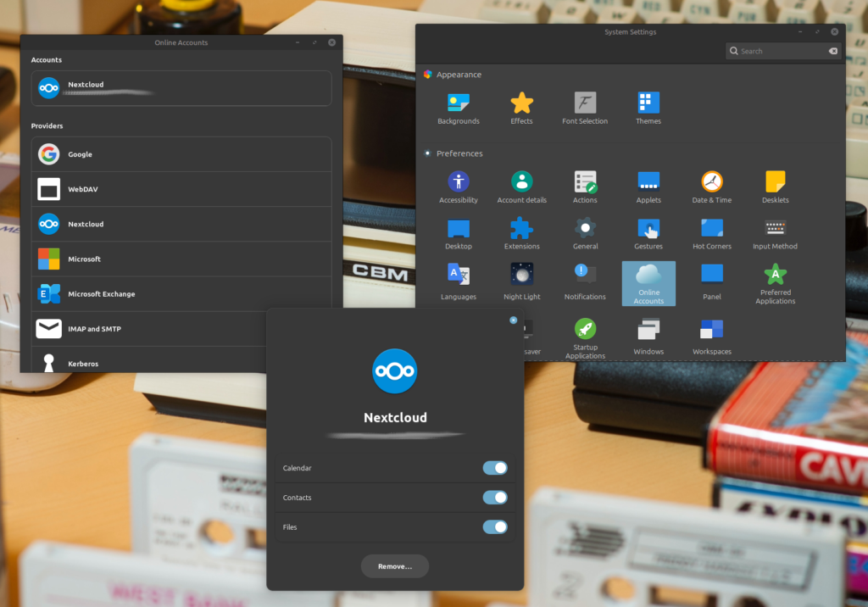Click the Remove… button in Nextcloud dialog
868x607 pixels.
coord(395,566)
